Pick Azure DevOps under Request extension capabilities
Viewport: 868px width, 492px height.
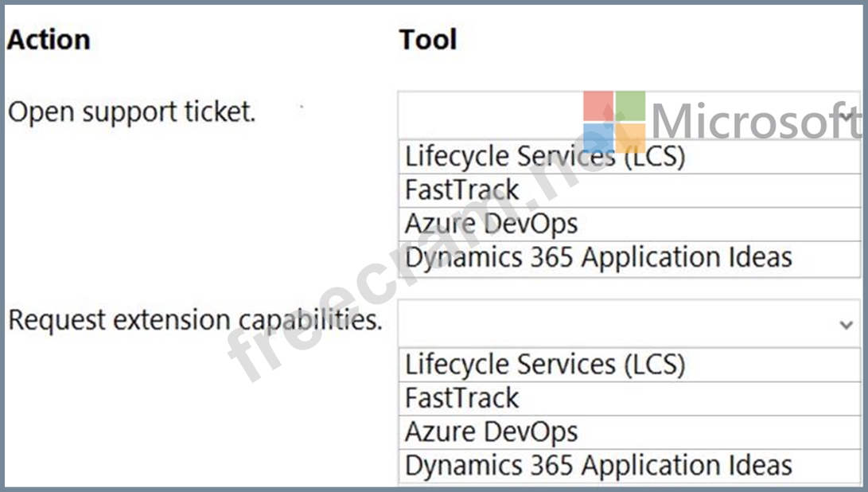pos(491,432)
